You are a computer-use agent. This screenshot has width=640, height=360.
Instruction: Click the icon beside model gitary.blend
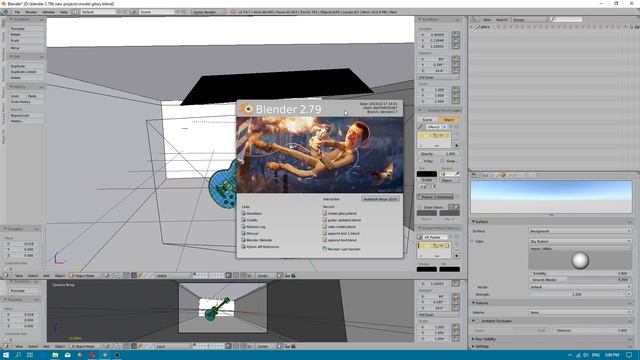[x=324, y=213]
